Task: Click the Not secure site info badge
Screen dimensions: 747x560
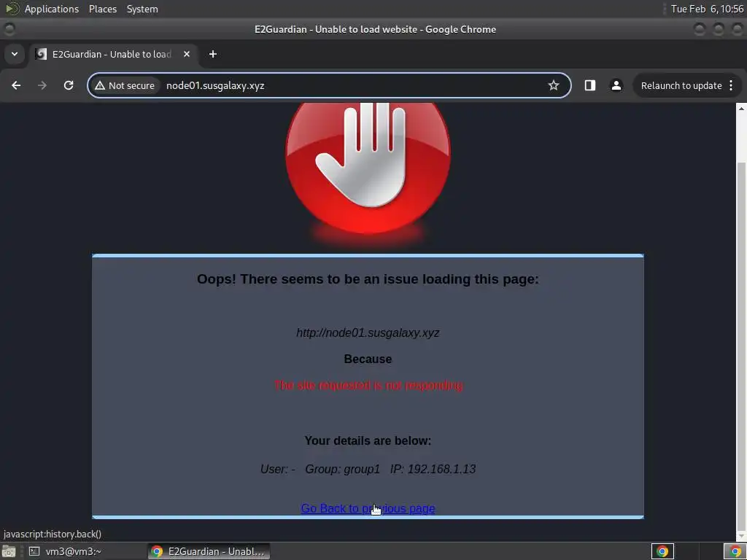Action: click(x=125, y=86)
